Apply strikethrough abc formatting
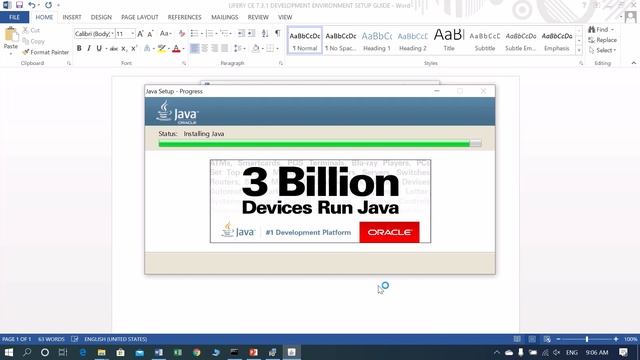Screen dimensions: 640x360 pos(114,49)
